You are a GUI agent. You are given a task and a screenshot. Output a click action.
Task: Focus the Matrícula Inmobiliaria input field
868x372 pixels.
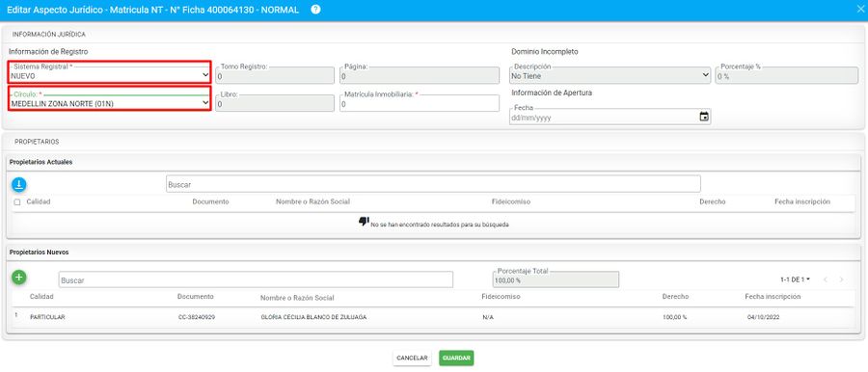point(420,103)
